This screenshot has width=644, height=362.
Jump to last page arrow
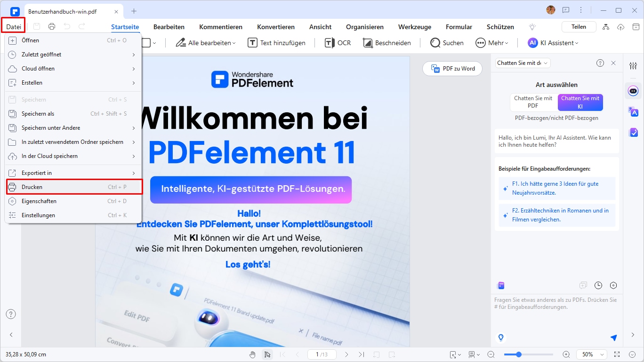tap(361, 354)
